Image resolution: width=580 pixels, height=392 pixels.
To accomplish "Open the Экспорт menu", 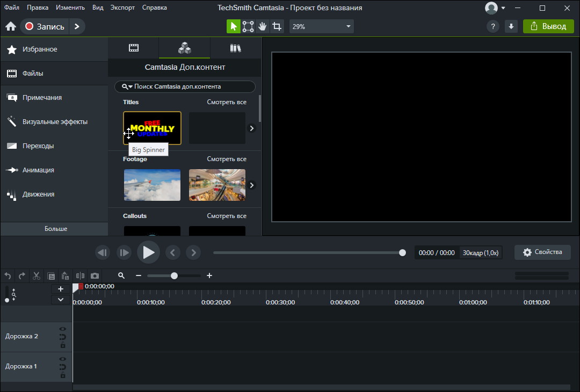I will (122, 8).
